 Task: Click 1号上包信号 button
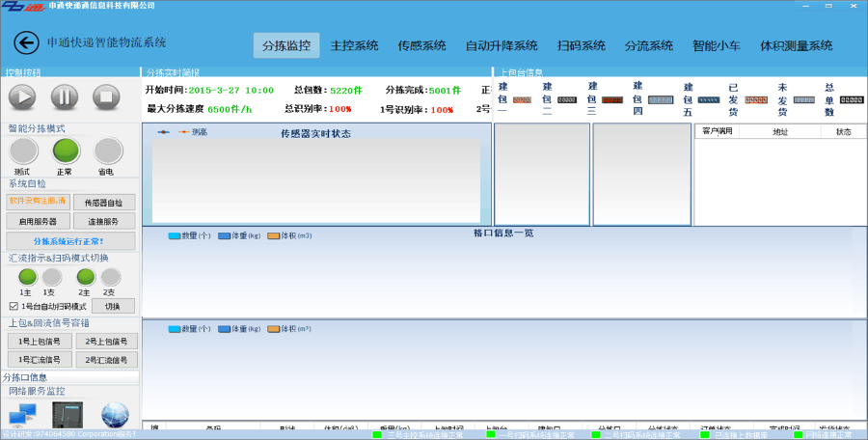click(39, 341)
